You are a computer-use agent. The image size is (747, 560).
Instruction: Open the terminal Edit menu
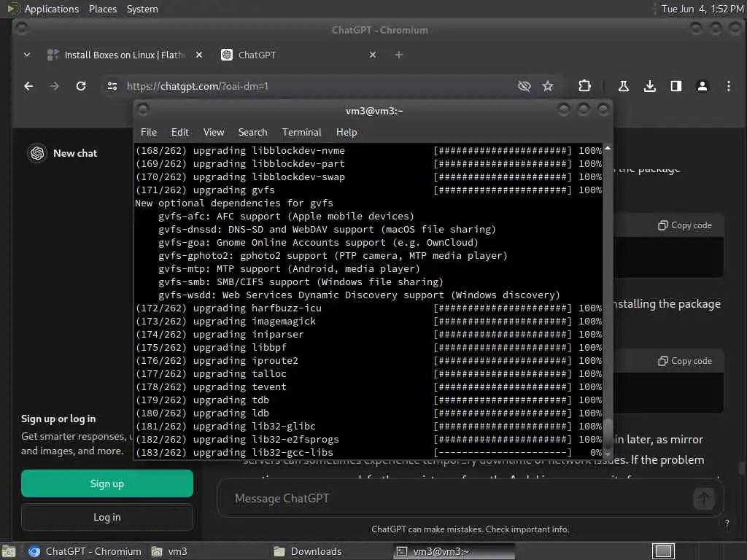tap(180, 133)
